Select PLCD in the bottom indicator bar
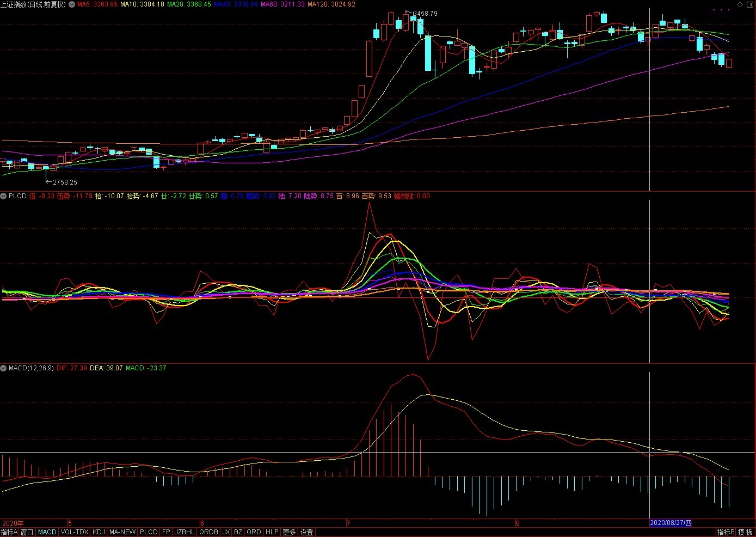The width and height of the screenshot is (756, 537). [x=149, y=532]
